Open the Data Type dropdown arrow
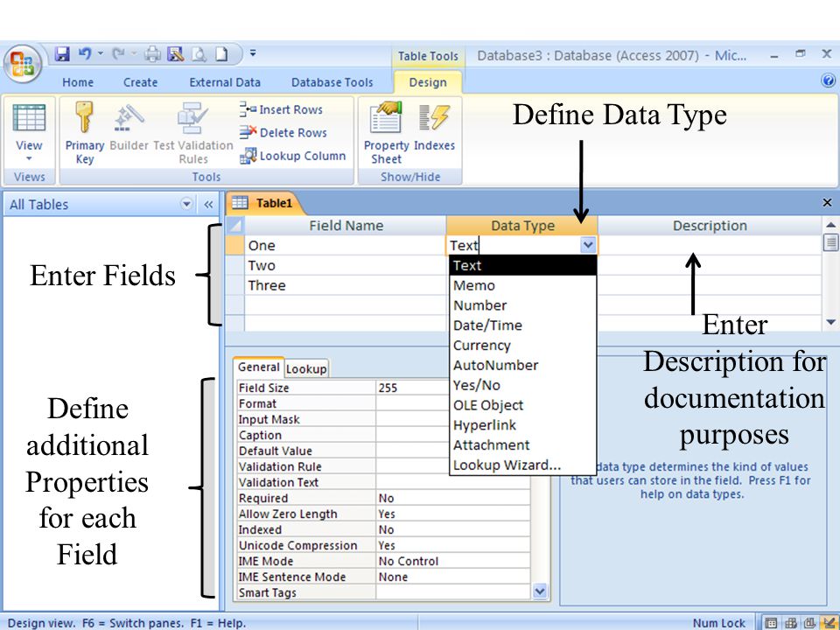 tap(588, 245)
